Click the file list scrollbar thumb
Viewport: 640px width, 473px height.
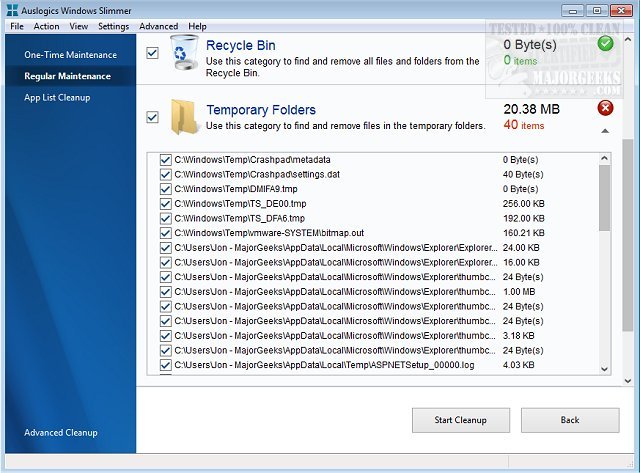coord(604,198)
